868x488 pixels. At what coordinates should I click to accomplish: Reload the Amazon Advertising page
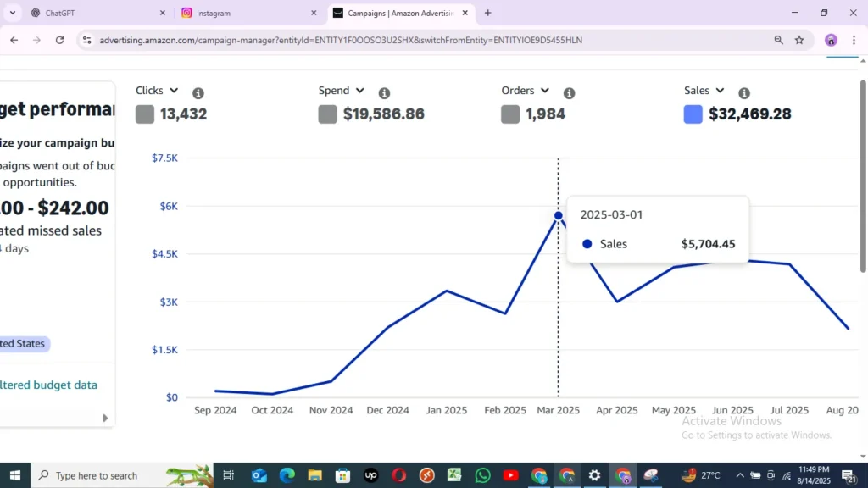click(59, 40)
